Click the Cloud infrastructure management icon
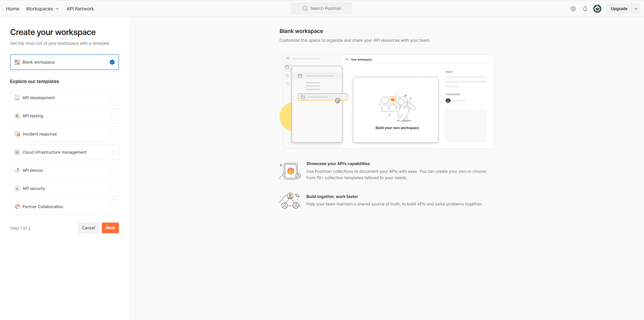 tap(17, 152)
